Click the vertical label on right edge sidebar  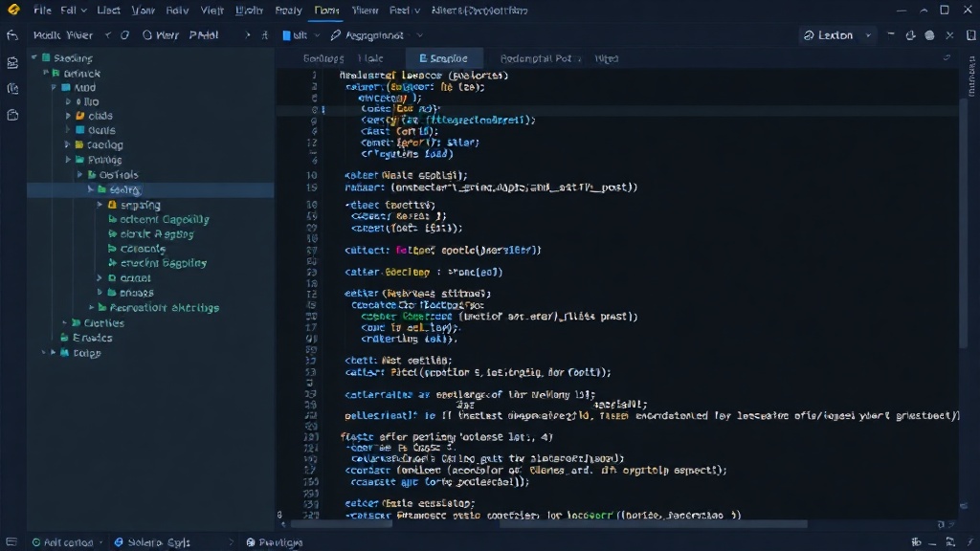click(x=972, y=77)
